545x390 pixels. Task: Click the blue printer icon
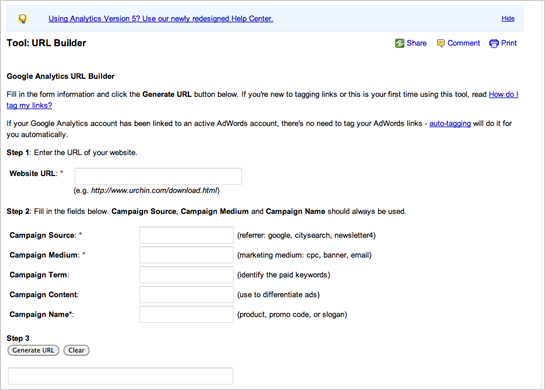(x=494, y=43)
